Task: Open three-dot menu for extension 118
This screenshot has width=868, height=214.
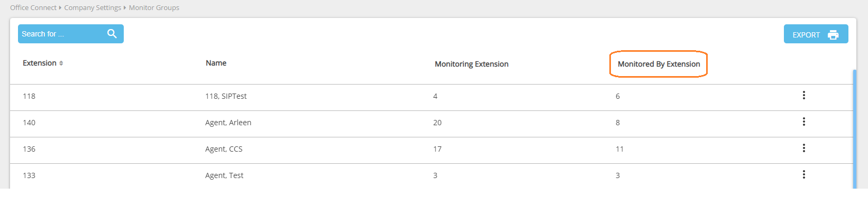Action: (803, 95)
